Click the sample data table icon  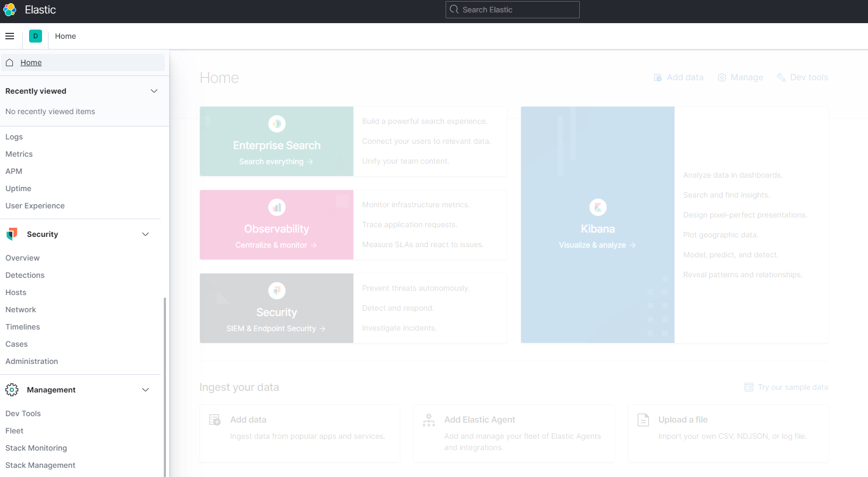[749, 387]
